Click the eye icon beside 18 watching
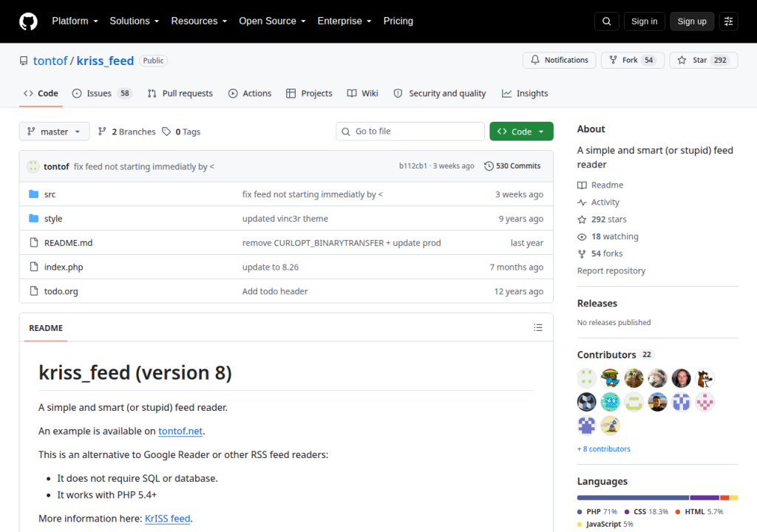Image resolution: width=757 pixels, height=532 pixels. click(583, 236)
